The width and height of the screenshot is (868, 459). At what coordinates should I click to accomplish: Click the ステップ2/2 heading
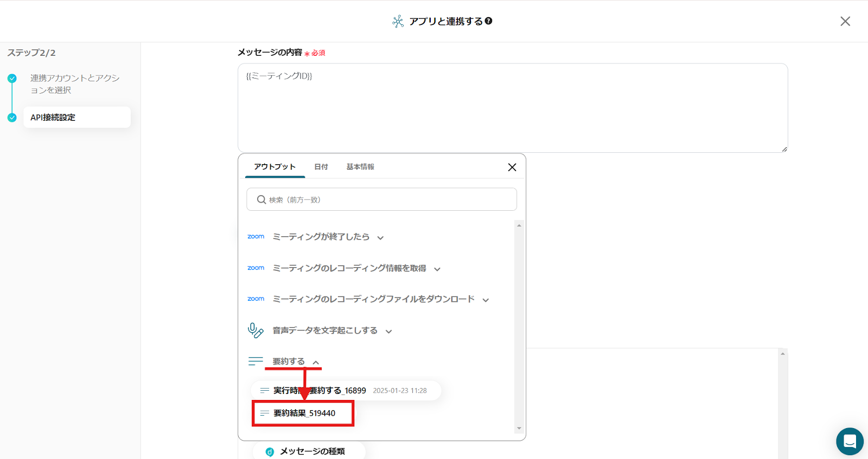tap(31, 53)
